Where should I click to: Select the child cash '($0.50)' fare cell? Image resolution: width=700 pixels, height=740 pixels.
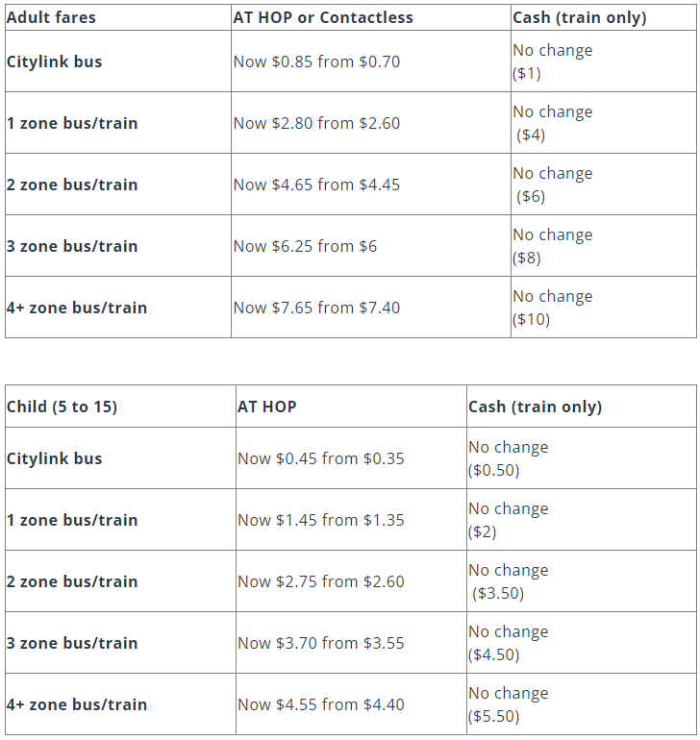click(x=494, y=470)
